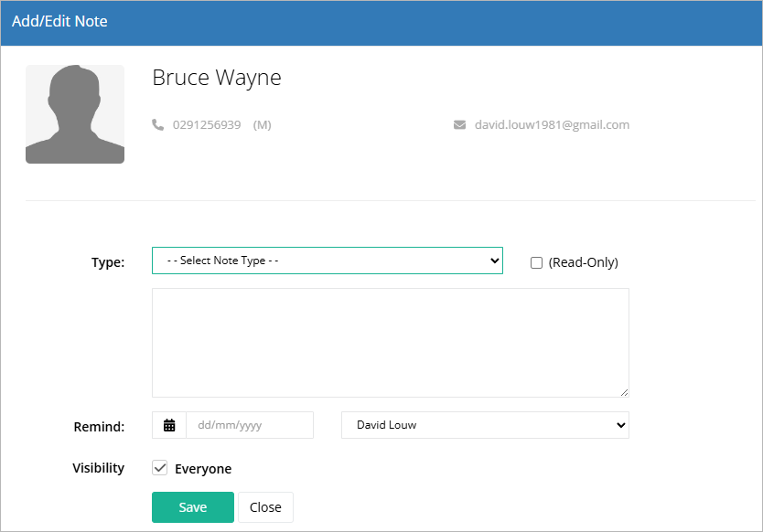The height and width of the screenshot is (532, 763).
Task: Grab the text area resize handle
Action: [x=624, y=392]
